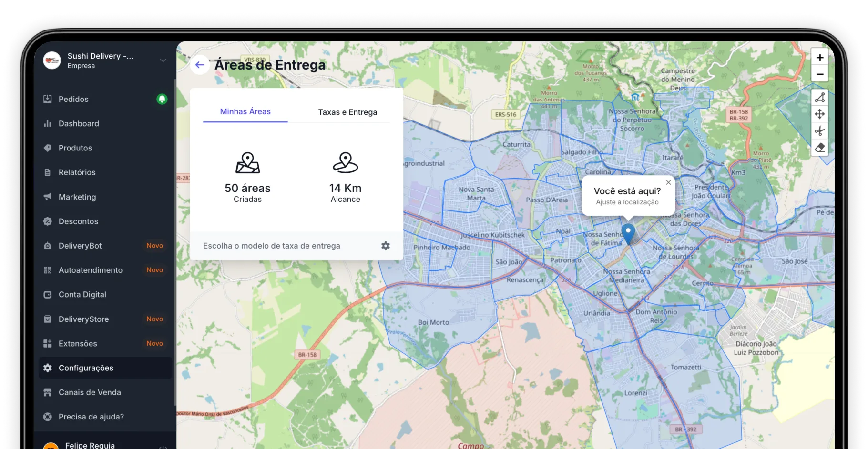Click the Precisa de ajuda lifebuoy icon
The height and width of the screenshot is (449, 868).
click(x=48, y=417)
